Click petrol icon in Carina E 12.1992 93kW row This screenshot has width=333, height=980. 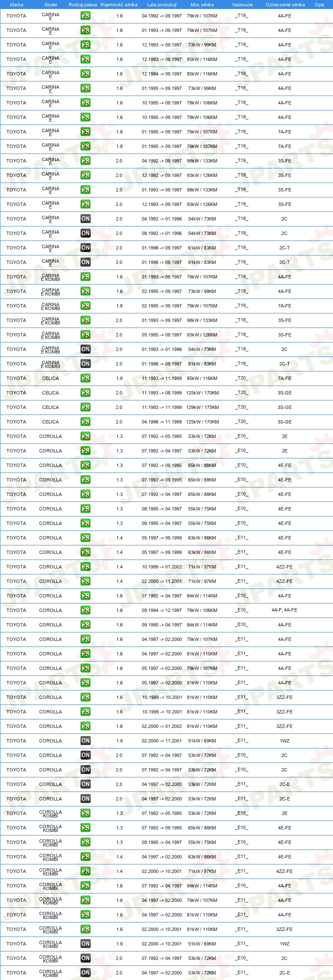[85, 175]
